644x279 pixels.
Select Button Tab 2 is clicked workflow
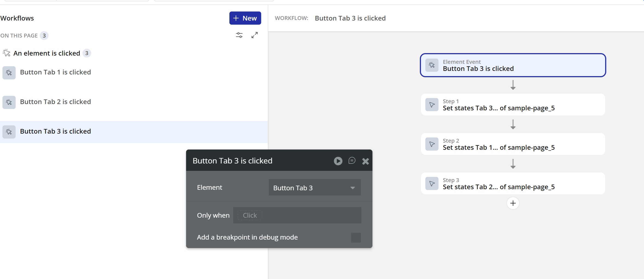(134, 102)
